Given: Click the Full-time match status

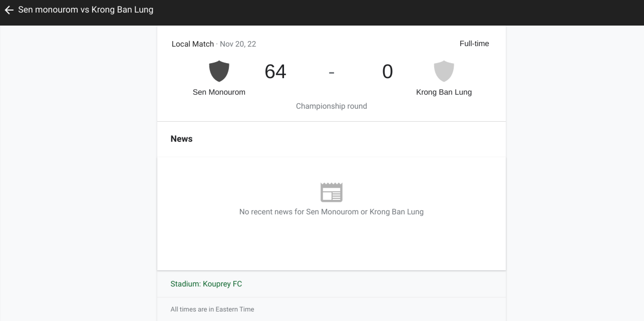Looking at the screenshot, I should pos(474,44).
